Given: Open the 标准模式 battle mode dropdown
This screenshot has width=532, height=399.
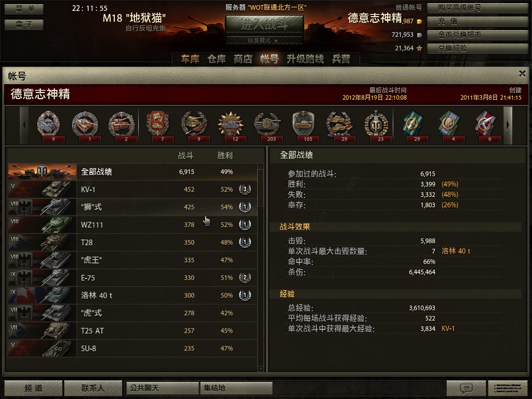Looking at the screenshot, I should click(264, 41).
